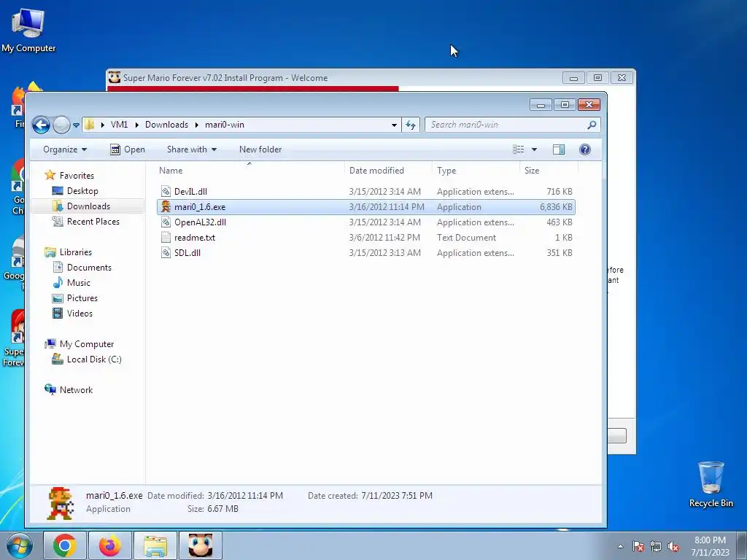Sort by the Date modified column header
747x560 pixels.
(x=376, y=171)
